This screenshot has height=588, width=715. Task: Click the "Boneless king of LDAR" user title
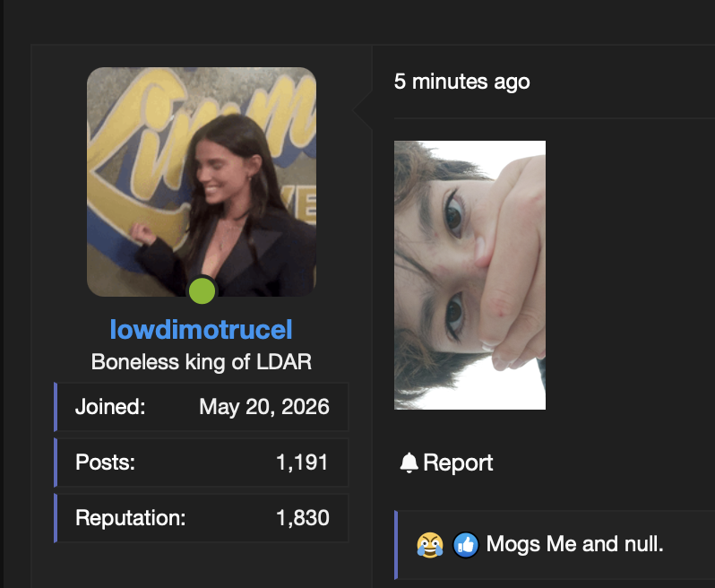(x=202, y=362)
